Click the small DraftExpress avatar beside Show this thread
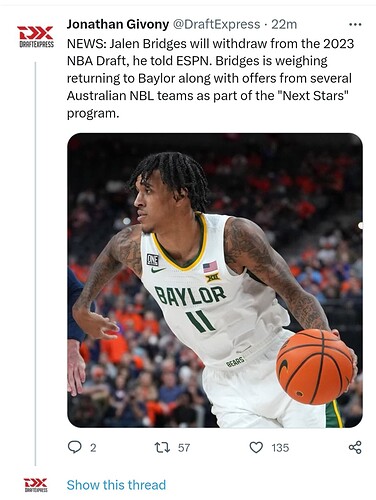The height and width of the screenshot is (500, 376). coord(35,485)
